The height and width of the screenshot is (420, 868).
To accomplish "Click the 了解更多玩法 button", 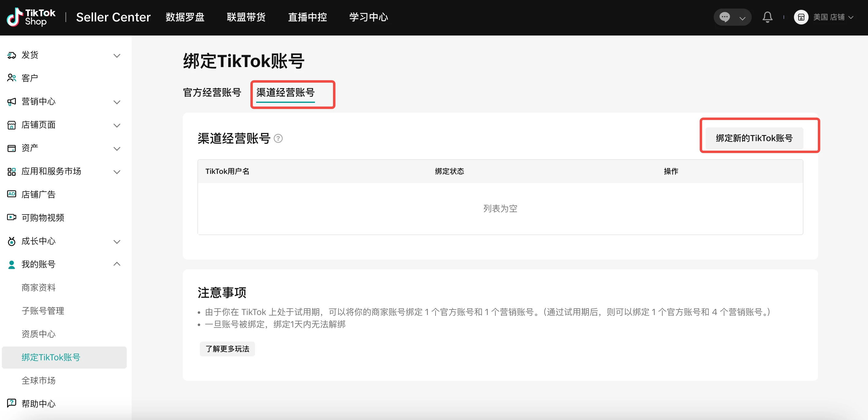I will click(x=227, y=349).
